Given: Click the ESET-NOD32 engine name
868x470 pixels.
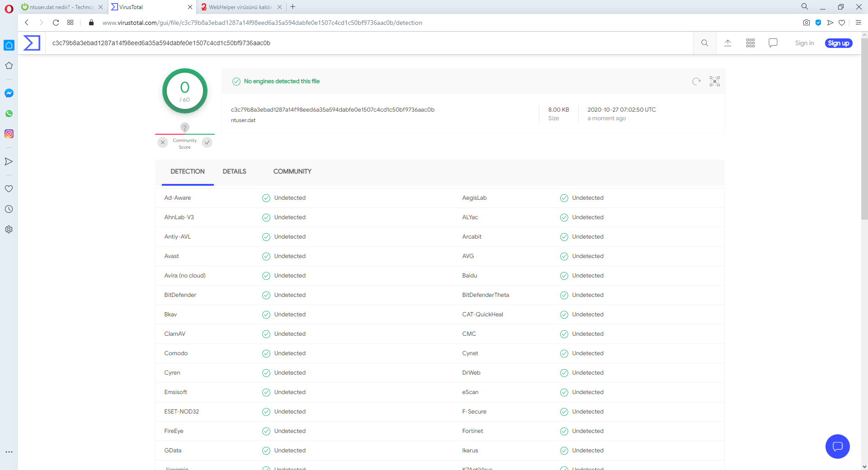Looking at the screenshot, I should 182,412.
